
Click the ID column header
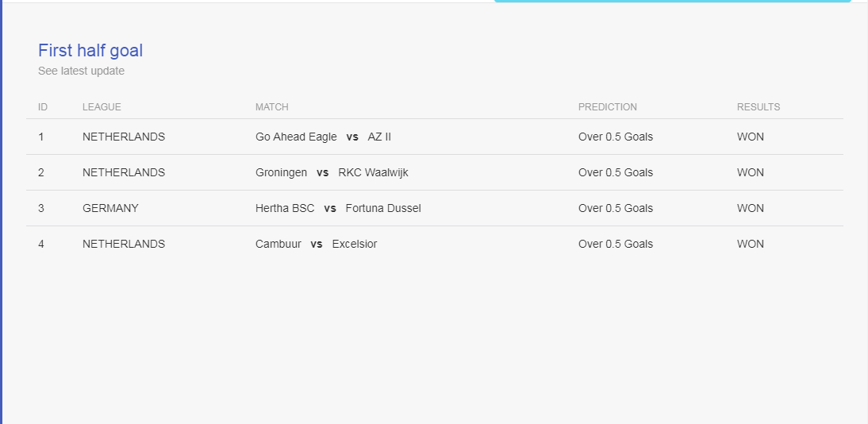[x=43, y=107]
